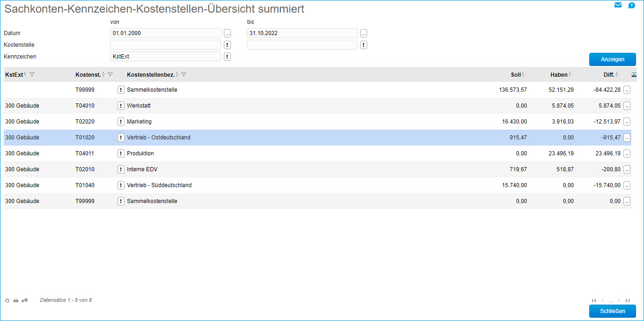The height and width of the screenshot is (321, 644).
Task: Select cost center code T04010
Action: [x=85, y=106]
